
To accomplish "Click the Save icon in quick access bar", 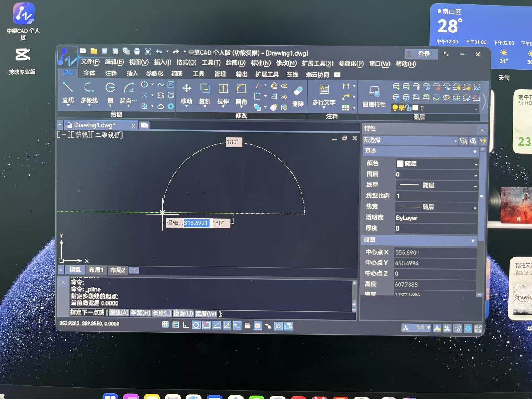I will (x=105, y=51).
